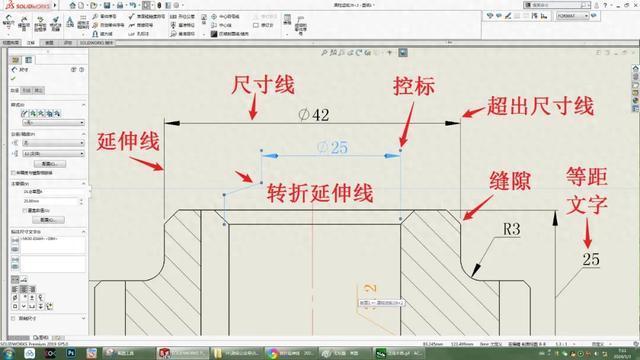Toggle the override value checkbox
The height and width of the screenshot is (360, 640).
click(x=25, y=210)
